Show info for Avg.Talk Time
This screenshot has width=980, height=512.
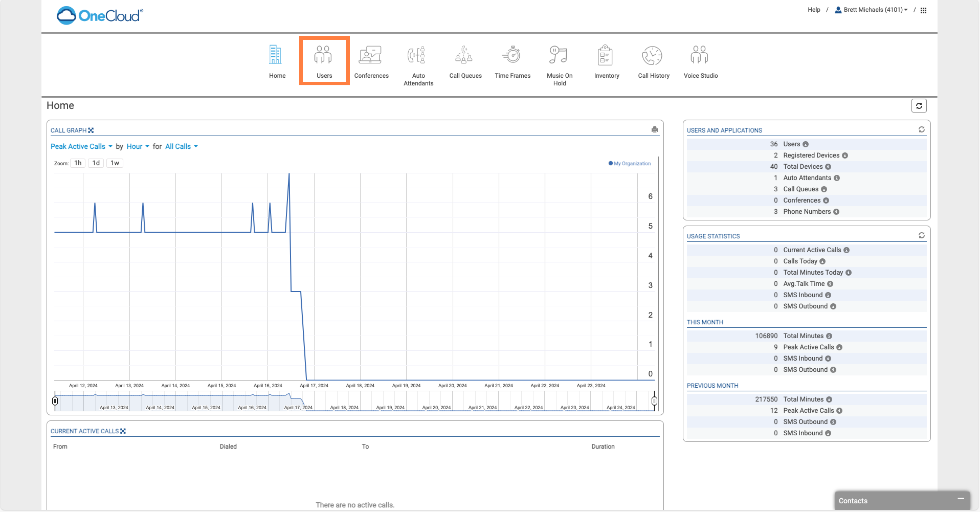point(830,284)
